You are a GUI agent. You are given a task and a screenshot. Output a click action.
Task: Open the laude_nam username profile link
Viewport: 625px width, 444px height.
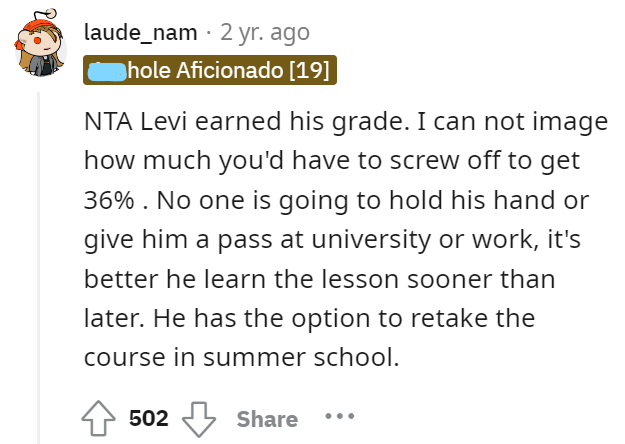pyautogui.click(x=141, y=32)
